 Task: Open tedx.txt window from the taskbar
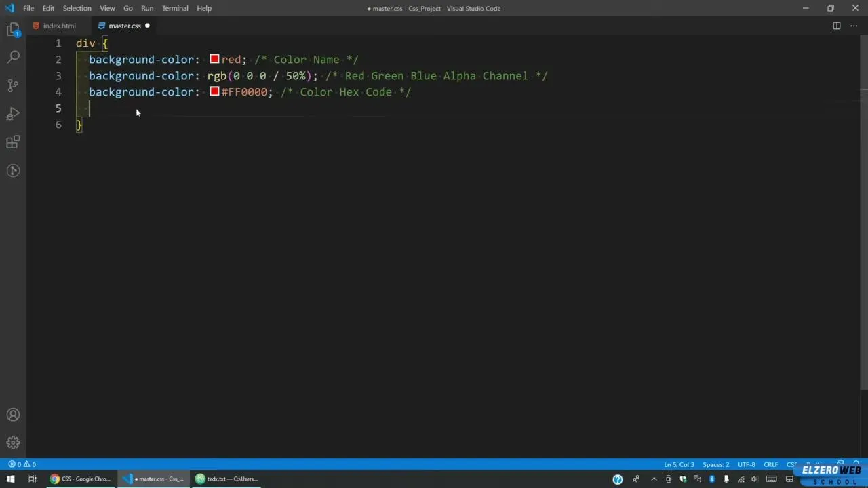pos(228,479)
